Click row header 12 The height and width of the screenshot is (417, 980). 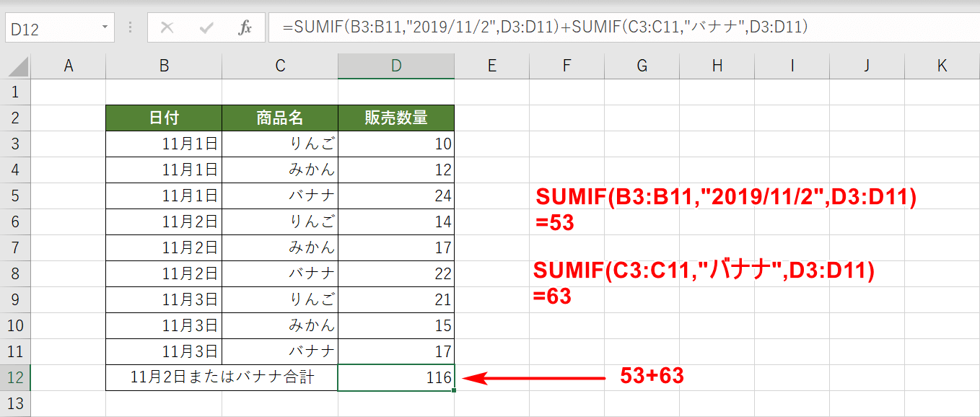click(x=16, y=377)
